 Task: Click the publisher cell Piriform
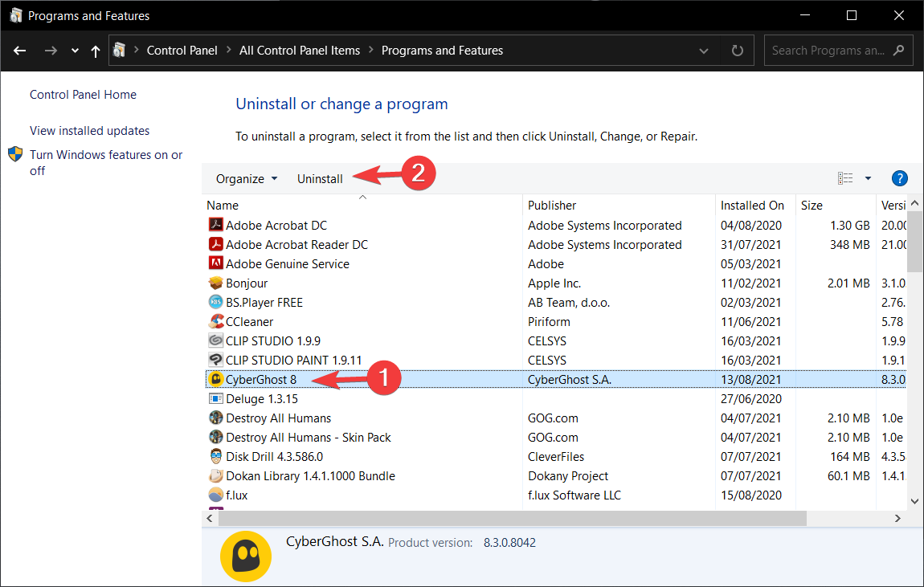(549, 322)
